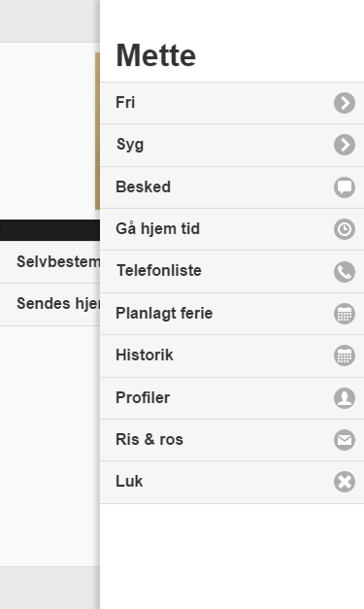Click the chevron arrow icon beside Fri
Viewport: 364px width, 609px height.
[x=345, y=103]
